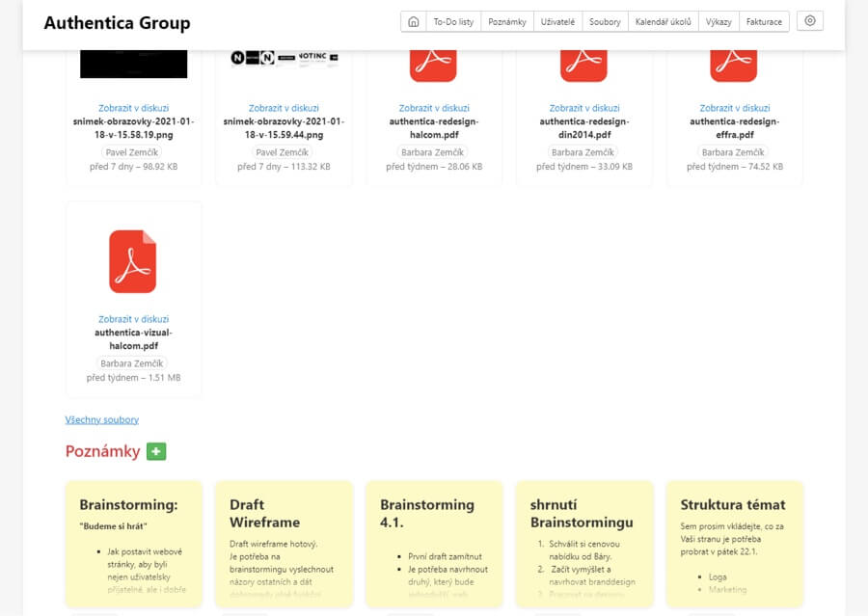This screenshot has width=868, height=616.
Task: Click Barbara Zemčík tag under redesign-halcom.pdf
Action: [432, 152]
